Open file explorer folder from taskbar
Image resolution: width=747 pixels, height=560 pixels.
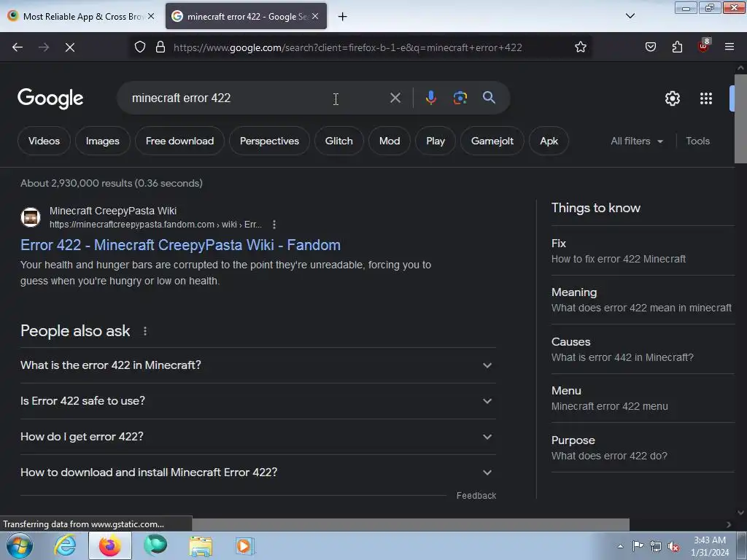pos(201,545)
